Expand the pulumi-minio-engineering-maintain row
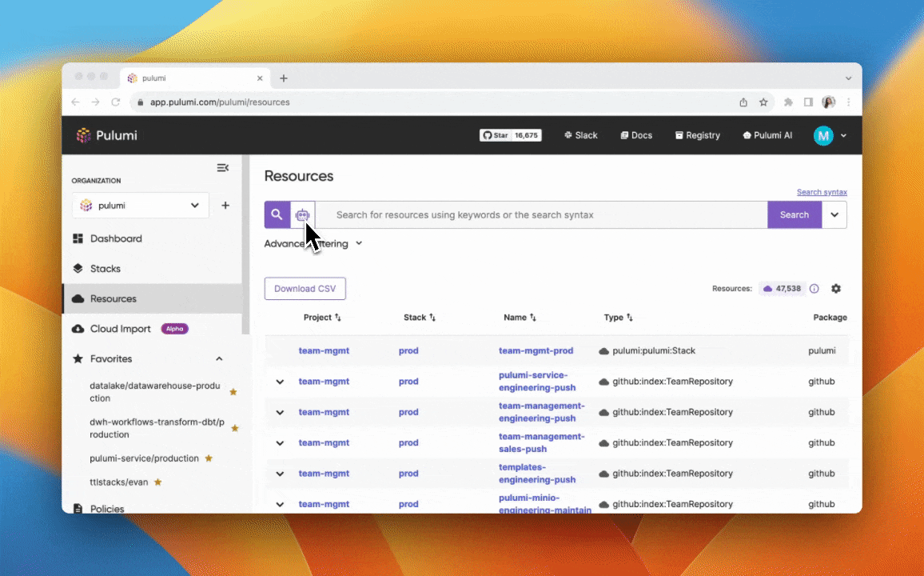This screenshot has height=576, width=924. click(x=280, y=504)
